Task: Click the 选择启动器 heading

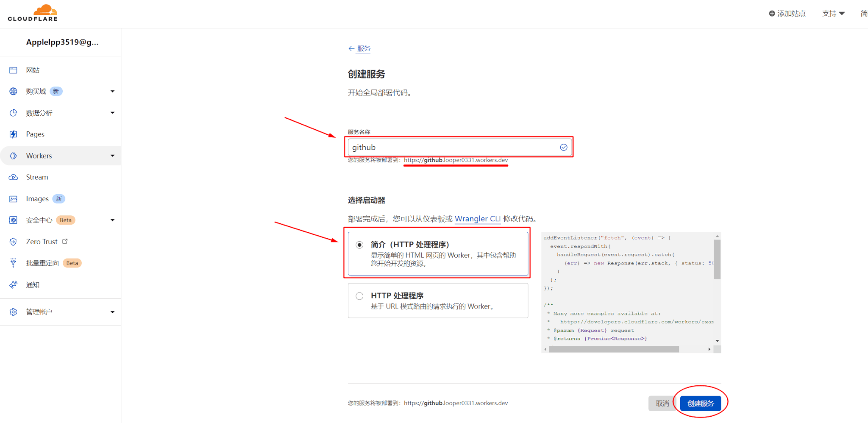Action: click(x=366, y=200)
